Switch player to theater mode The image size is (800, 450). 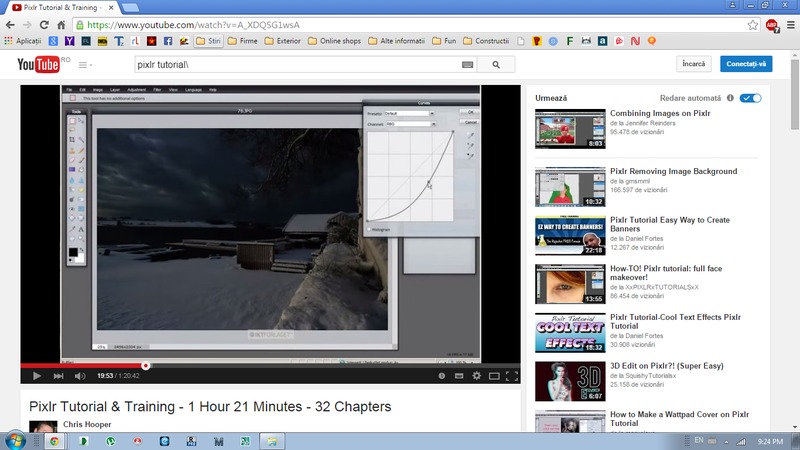(x=494, y=376)
